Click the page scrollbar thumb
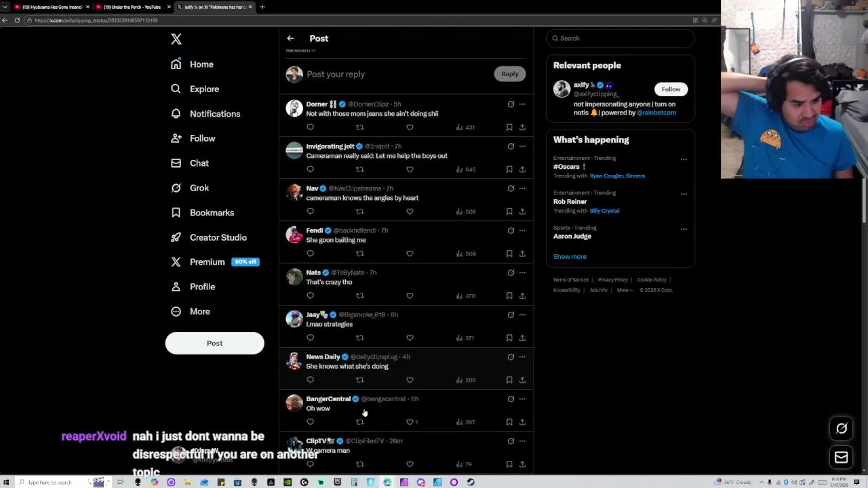Image resolution: width=868 pixels, height=488 pixels. 863,200
